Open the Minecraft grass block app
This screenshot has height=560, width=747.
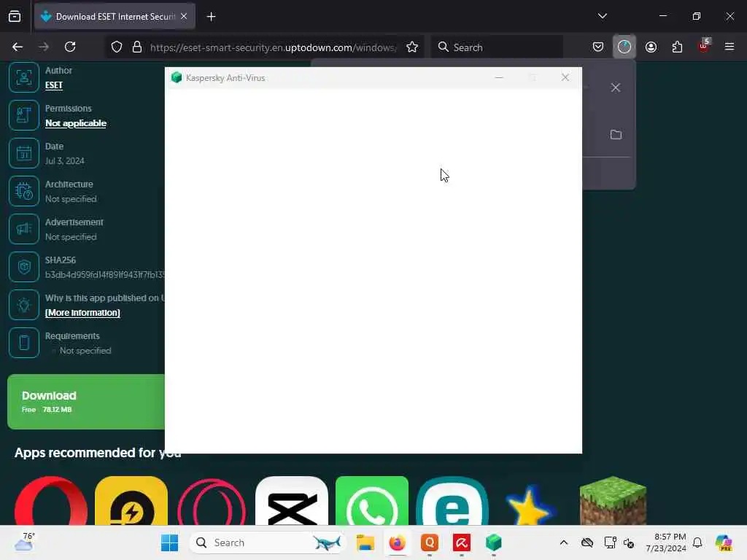[613, 500]
